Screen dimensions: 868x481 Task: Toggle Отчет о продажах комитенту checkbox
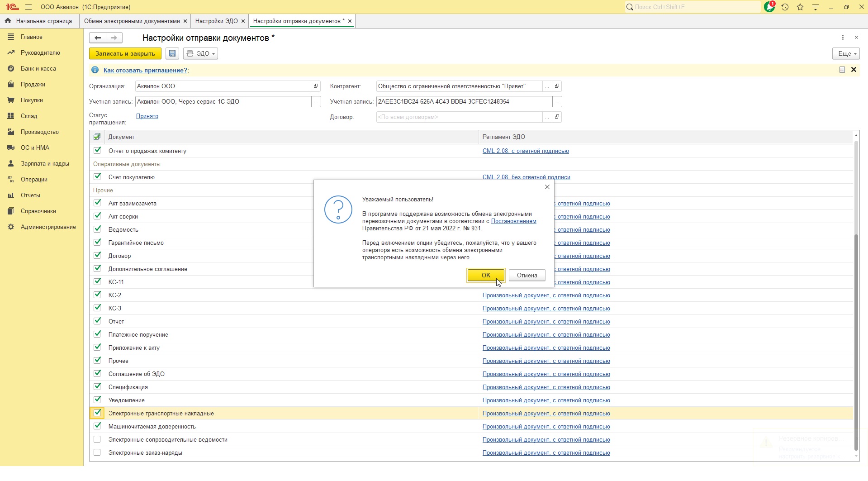[x=97, y=150]
